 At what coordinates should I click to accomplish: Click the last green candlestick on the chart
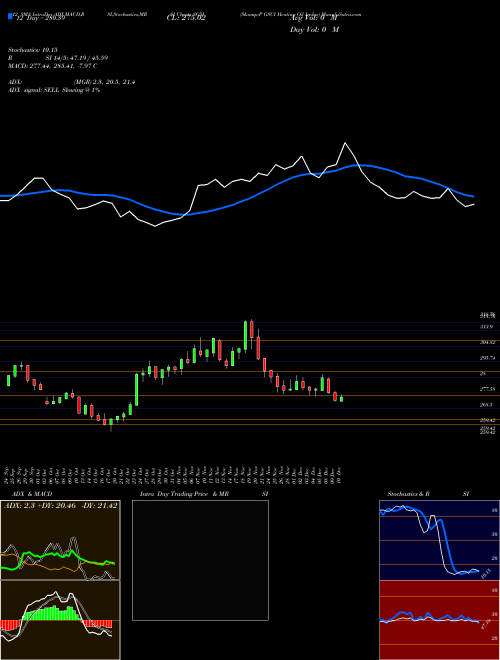341,399
